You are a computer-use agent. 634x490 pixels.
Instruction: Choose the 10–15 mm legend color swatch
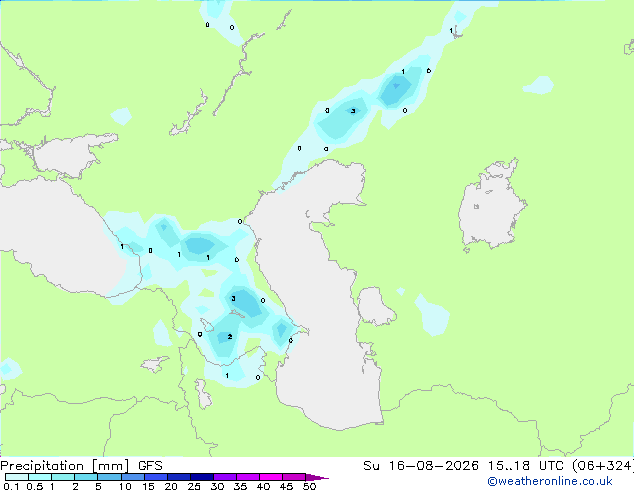[132, 477]
